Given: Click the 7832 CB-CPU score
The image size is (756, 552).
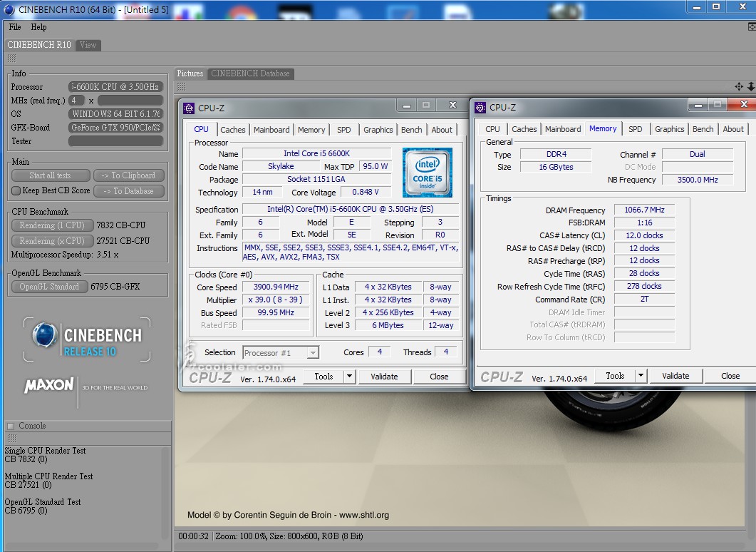Looking at the screenshot, I should point(121,225).
